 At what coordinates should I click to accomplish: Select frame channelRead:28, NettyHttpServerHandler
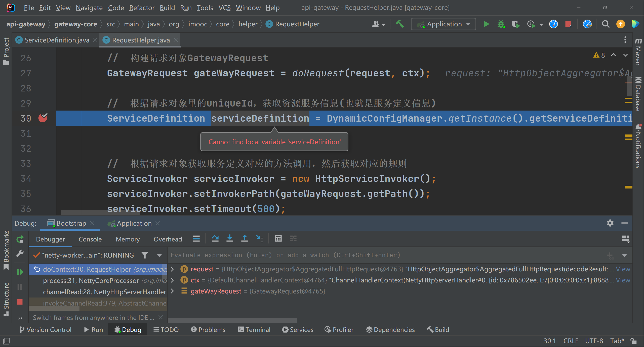coord(98,292)
